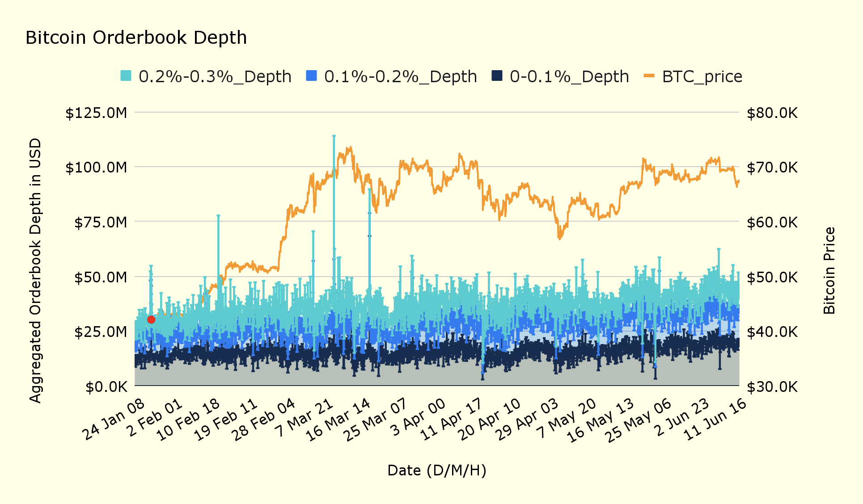Image resolution: width=863 pixels, height=504 pixels.
Task: Click the $125.0M left axis label
Action: [x=96, y=113]
